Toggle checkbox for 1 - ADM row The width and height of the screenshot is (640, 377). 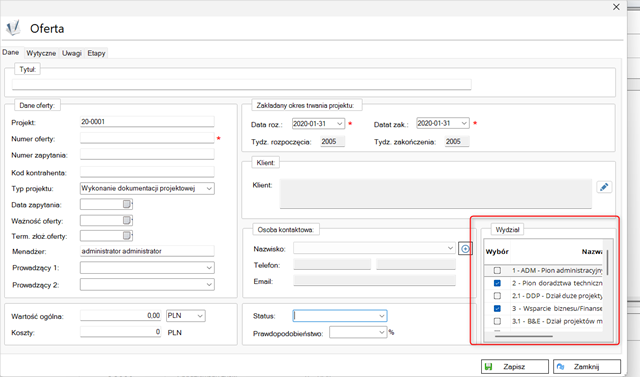point(497,271)
